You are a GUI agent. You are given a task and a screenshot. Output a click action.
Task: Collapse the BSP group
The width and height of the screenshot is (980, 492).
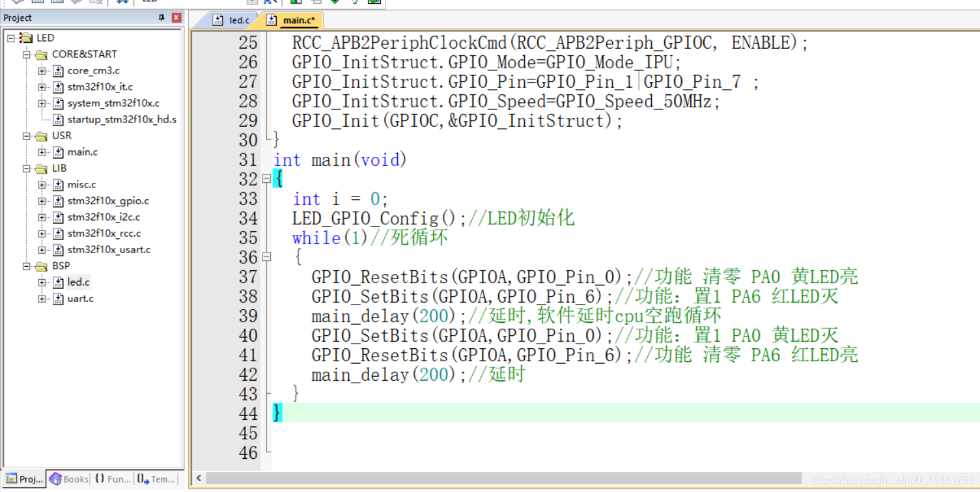click(x=26, y=266)
